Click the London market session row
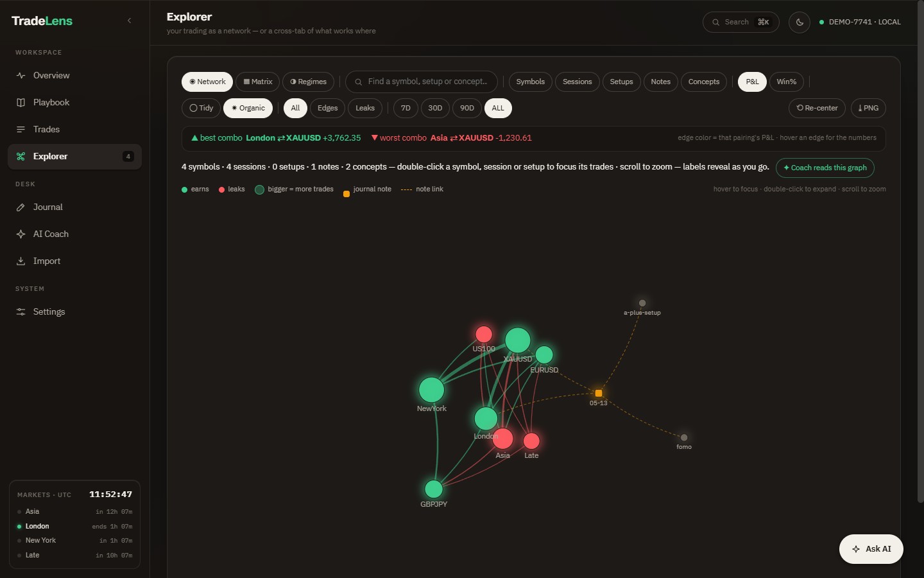Image resolution: width=924 pixels, height=578 pixels. (x=75, y=526)
